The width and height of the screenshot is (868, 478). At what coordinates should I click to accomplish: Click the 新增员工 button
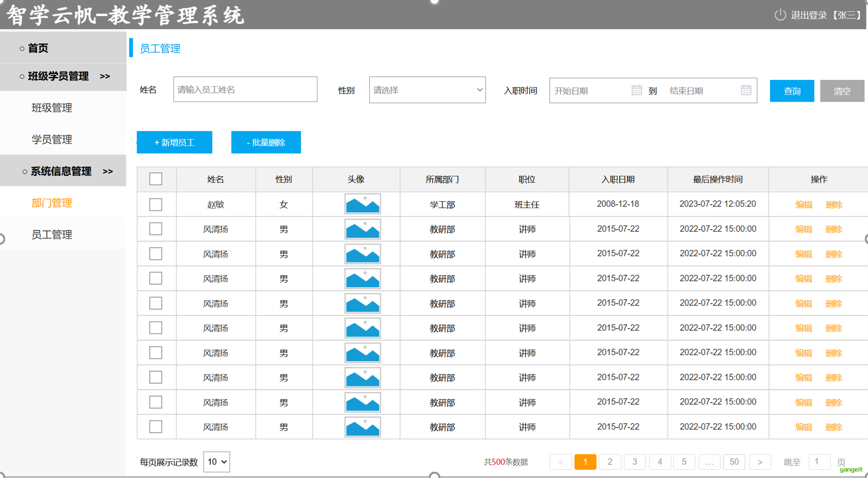[x=175, y=142]
